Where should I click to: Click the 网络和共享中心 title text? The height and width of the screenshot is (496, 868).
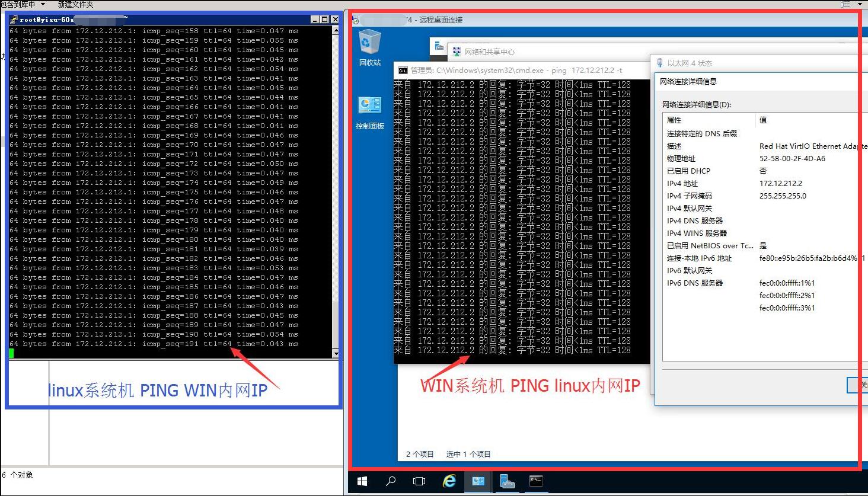tap(489, 52)
